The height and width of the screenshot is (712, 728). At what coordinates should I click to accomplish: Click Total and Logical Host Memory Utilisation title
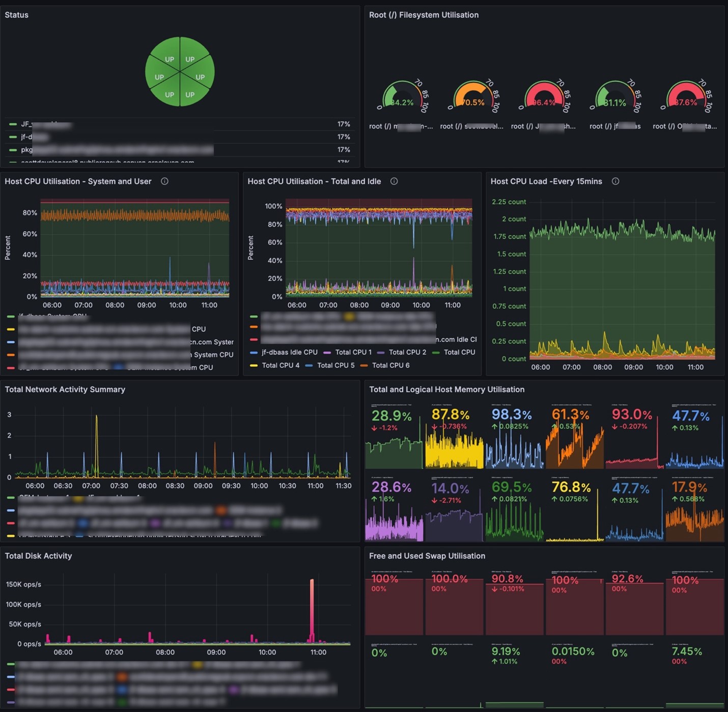click(446, 390)
